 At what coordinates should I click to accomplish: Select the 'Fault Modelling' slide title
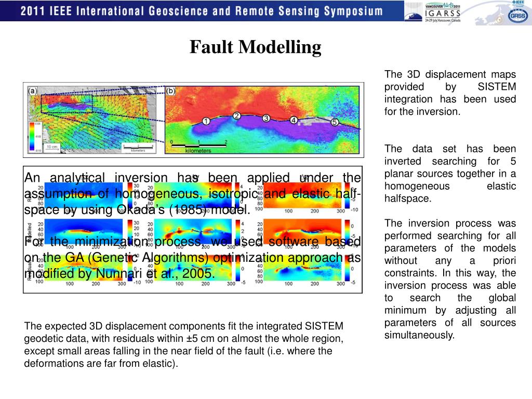[x=256, y=47]
